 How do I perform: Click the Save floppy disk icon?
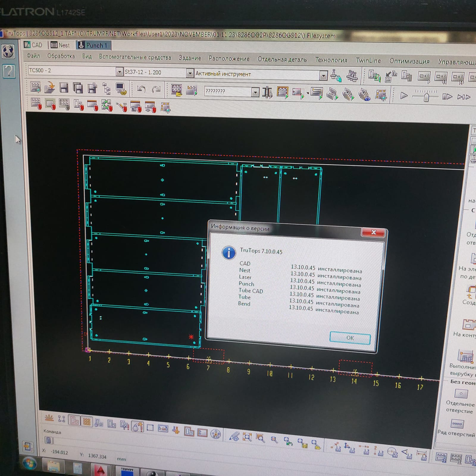64,88
